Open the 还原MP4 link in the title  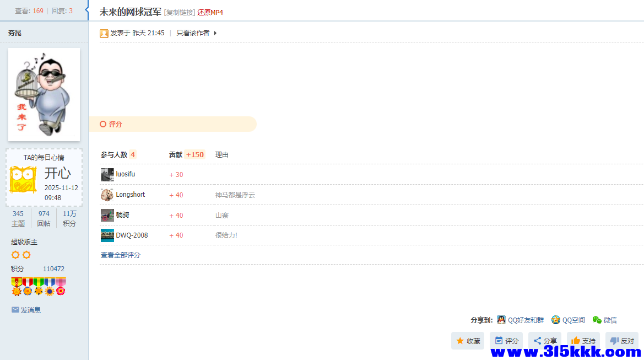212,12
